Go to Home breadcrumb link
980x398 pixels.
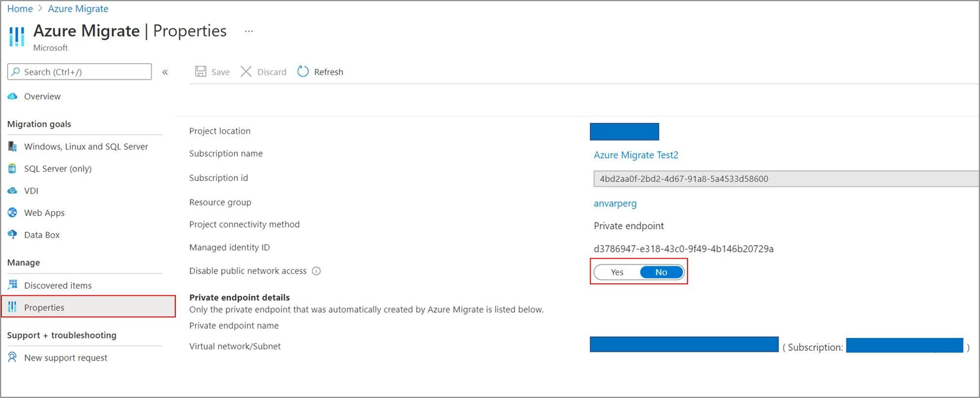(20, 9)
